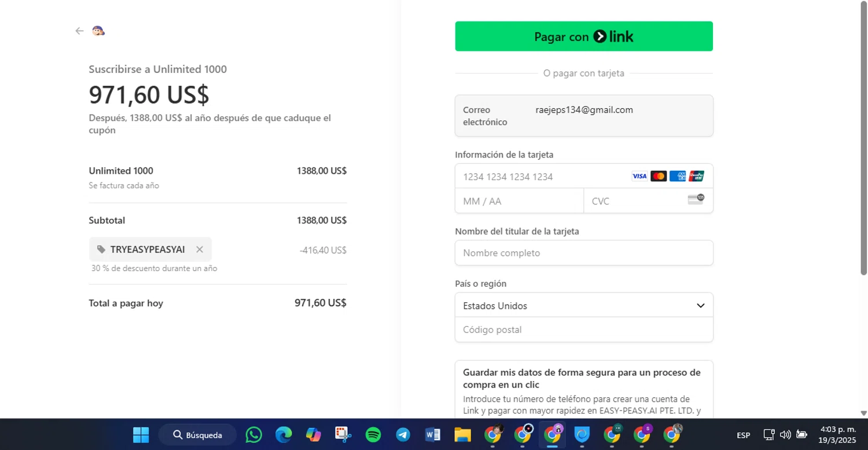Image resolution: width=868 pixels, height=450 pixels.
Task: Click the Mastercard logo
Action: coord(659,176)
